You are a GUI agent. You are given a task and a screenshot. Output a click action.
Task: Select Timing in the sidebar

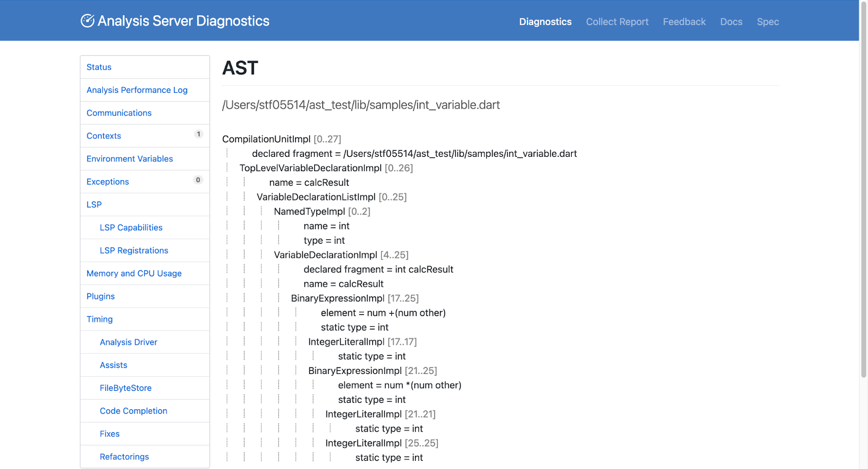(100, 319)
